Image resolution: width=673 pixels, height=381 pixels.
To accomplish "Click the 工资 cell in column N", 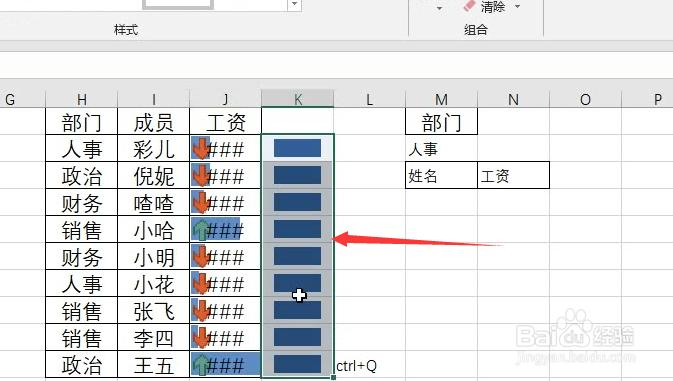I will point(513,175).
